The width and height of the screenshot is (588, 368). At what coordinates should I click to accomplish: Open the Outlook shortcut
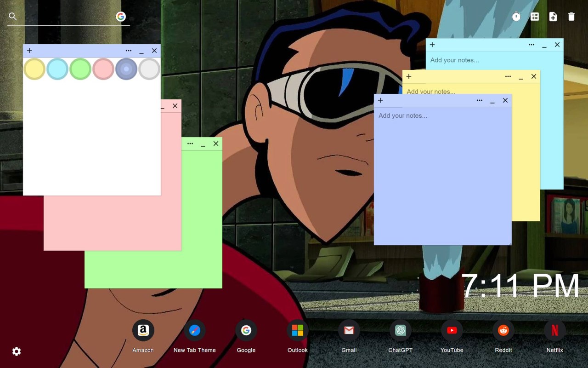[298, 330]
